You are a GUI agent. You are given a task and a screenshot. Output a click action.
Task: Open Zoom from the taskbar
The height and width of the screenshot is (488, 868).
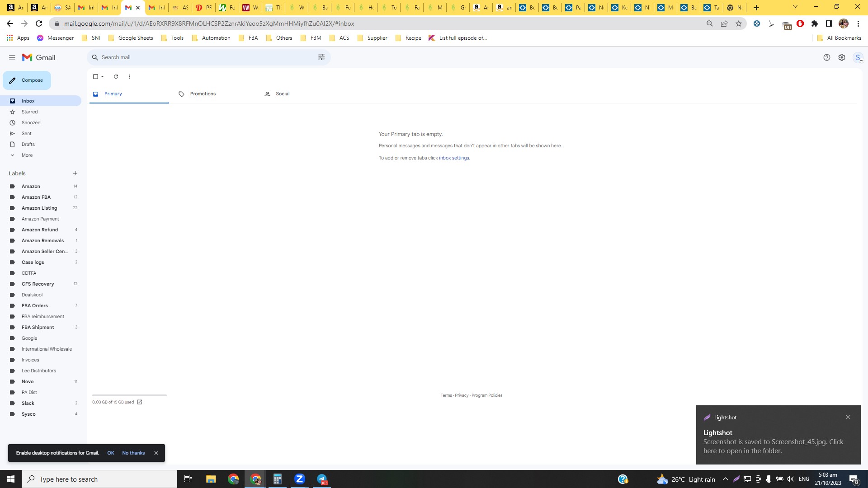(300, 479)
